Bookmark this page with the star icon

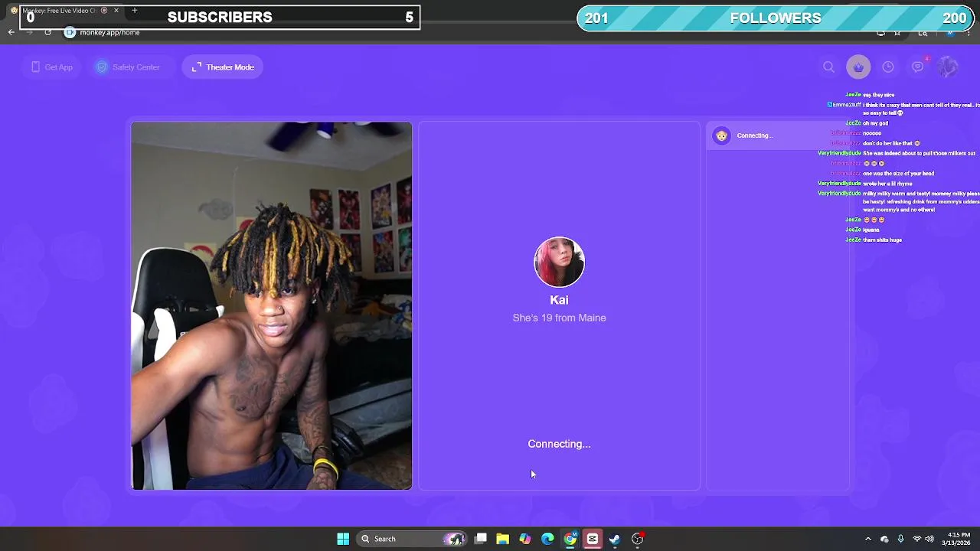(x=897, y=32)
